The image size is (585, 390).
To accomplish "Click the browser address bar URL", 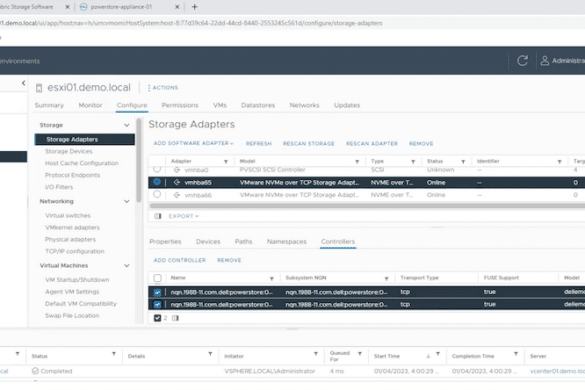I will coord(191,23).
